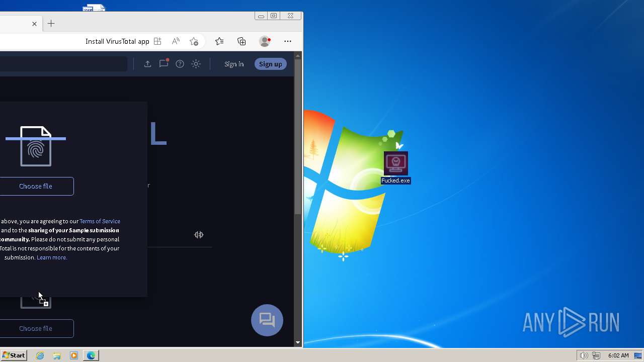
Task: Click the VirusTotal search input field
Action: [63, 64]
